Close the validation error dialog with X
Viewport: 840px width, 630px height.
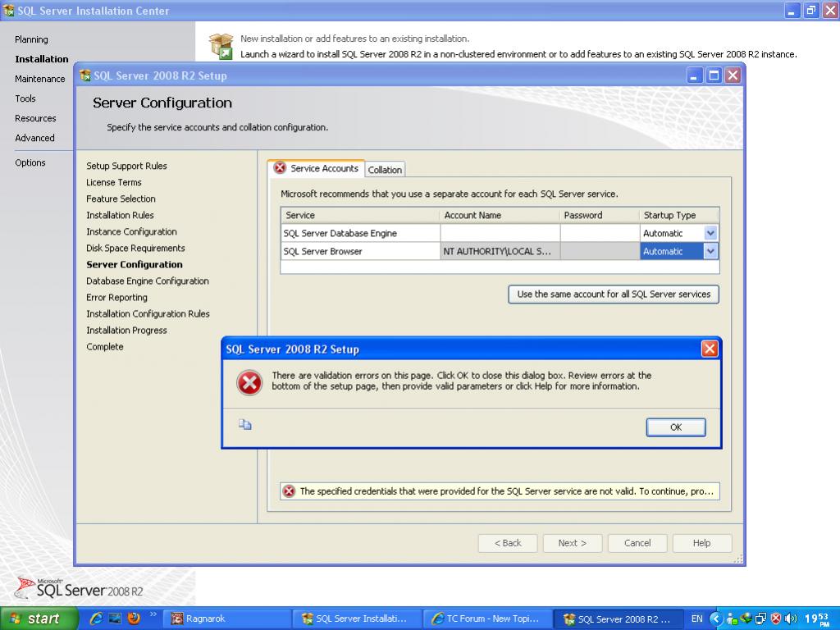pos(710,349)
